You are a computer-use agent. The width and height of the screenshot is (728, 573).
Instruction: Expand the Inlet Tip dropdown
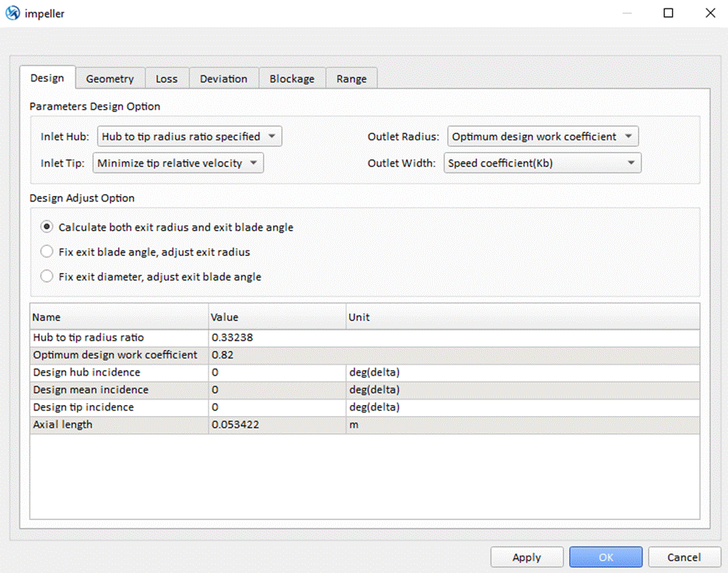pos(178,163)
